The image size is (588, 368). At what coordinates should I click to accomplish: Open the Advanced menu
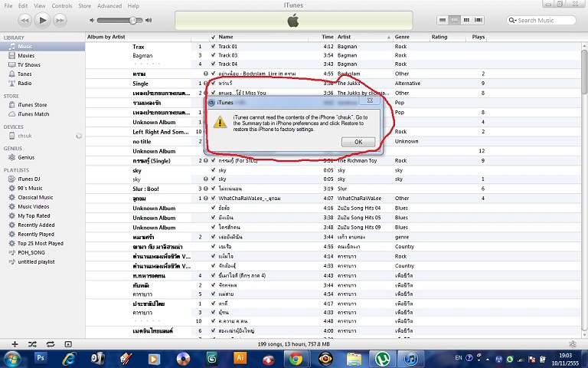(x=109, y=5)
